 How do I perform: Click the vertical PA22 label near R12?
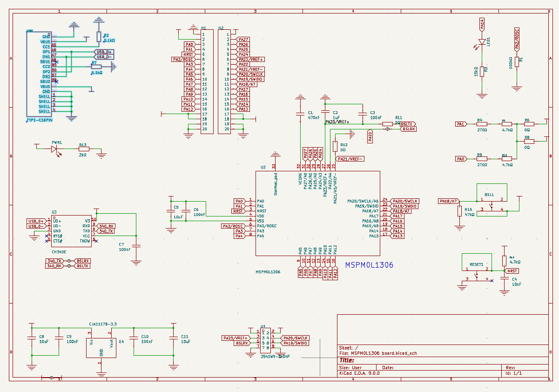click(x=370, y=136)
